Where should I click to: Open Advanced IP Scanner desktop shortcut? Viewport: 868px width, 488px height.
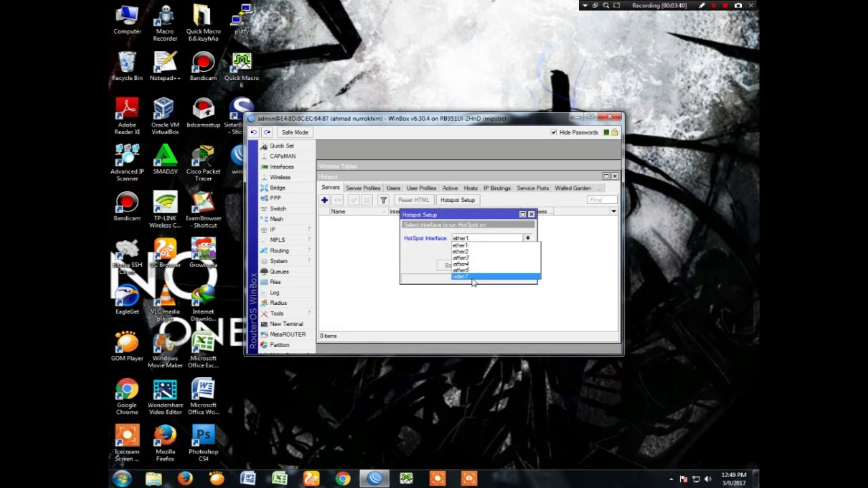point(127,163)
